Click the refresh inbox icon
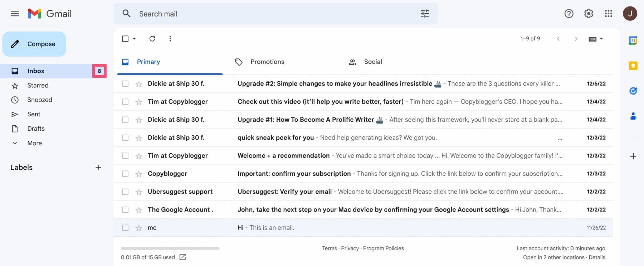Screen dimensions: 644x266 [x=152, y=39]
